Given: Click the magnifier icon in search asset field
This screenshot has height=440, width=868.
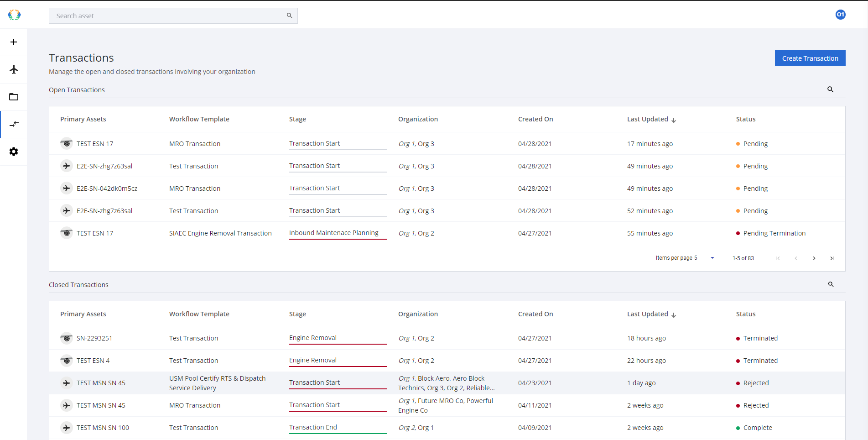Looking at the screenshot, I should (x=289, y=16).
